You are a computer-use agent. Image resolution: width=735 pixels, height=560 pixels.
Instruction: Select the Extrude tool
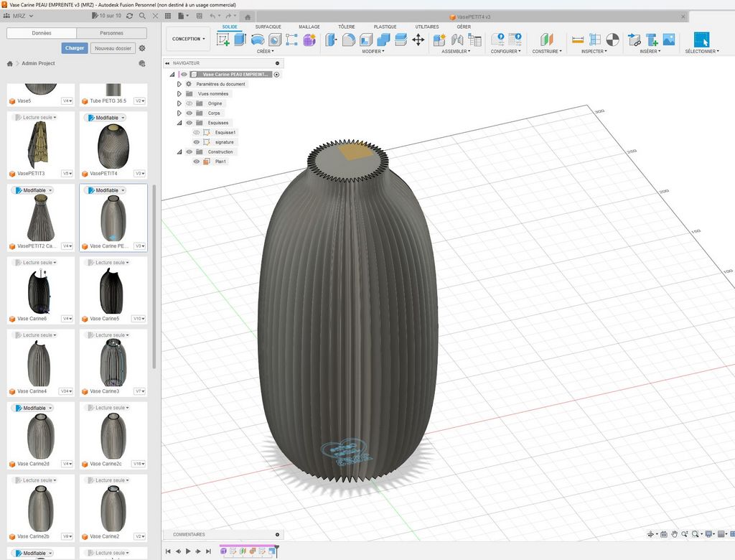click(x=240, y=39)
